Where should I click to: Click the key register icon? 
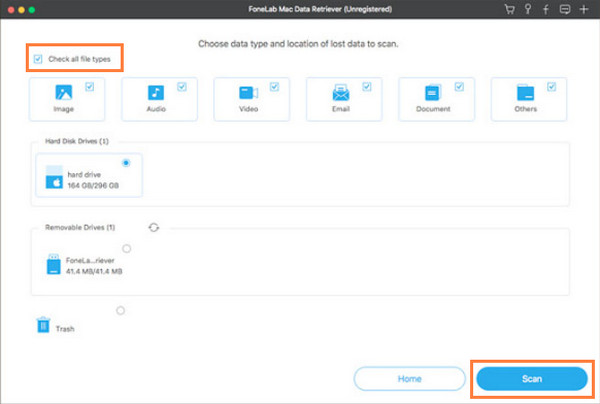[x=528, y=9]
